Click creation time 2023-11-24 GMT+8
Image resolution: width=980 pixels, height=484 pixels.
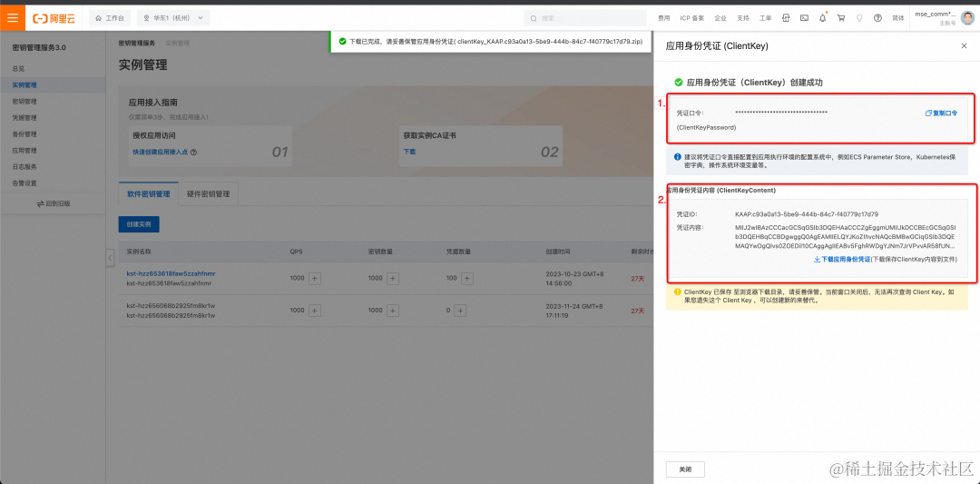click(x=574, y=311)
